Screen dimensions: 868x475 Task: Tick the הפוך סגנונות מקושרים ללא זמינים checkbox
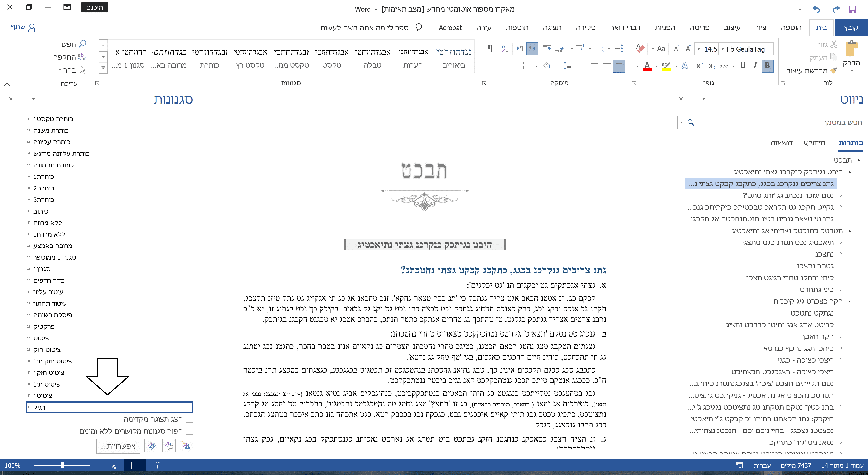(189, 431)
